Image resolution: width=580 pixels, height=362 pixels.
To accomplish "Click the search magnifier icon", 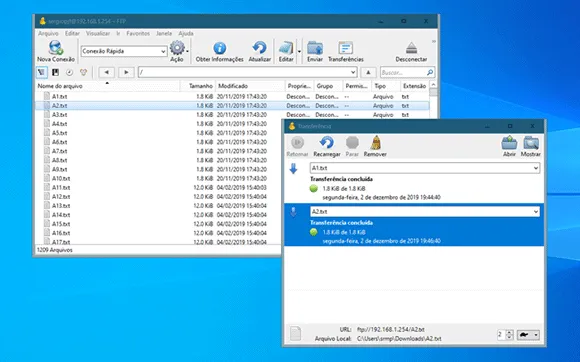I will [x=430, y=72].
